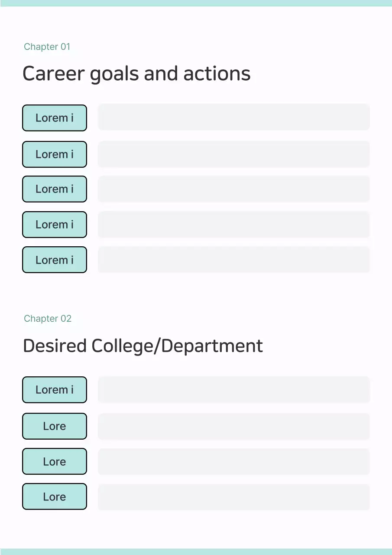
Task: Focus second input field under Career goals
Action: (234, 154)
